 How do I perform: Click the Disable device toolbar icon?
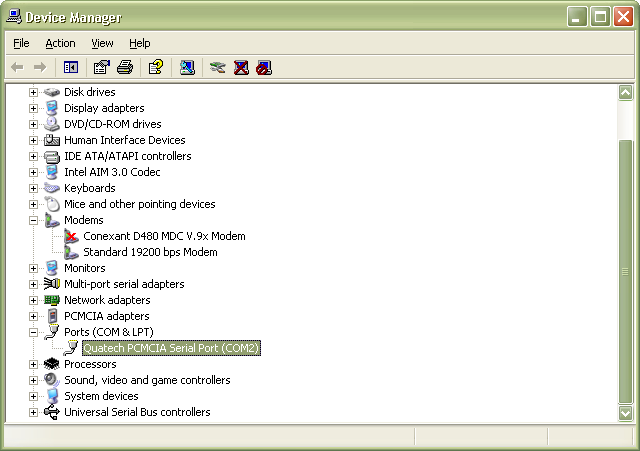pos(264,67)
